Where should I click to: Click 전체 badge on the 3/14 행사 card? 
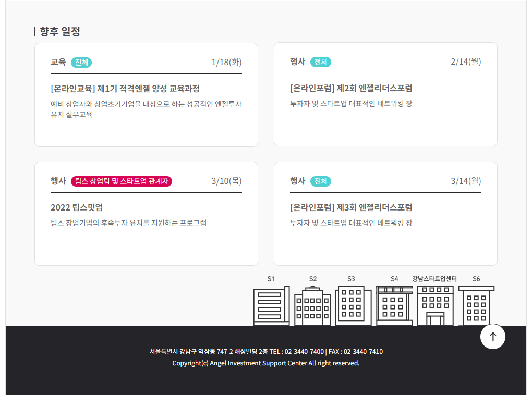pos(320,181)
